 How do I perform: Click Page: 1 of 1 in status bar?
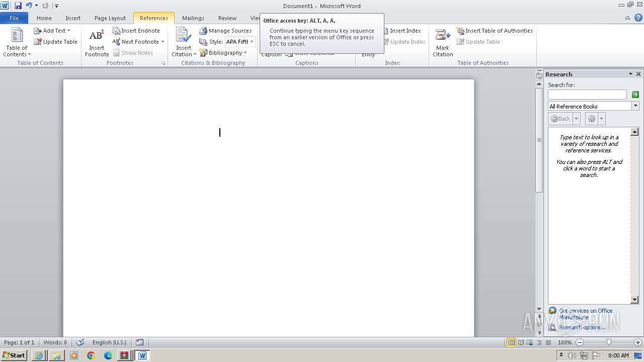[19, 342]
